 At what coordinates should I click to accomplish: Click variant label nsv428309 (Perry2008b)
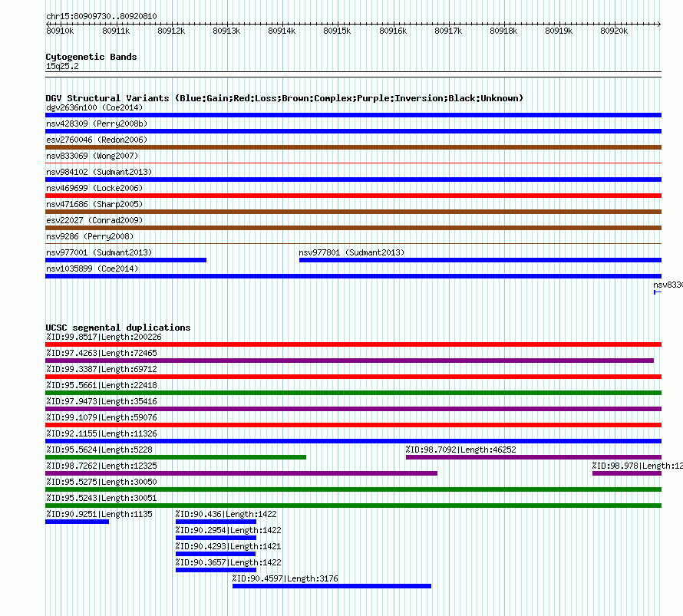[97, 124]
